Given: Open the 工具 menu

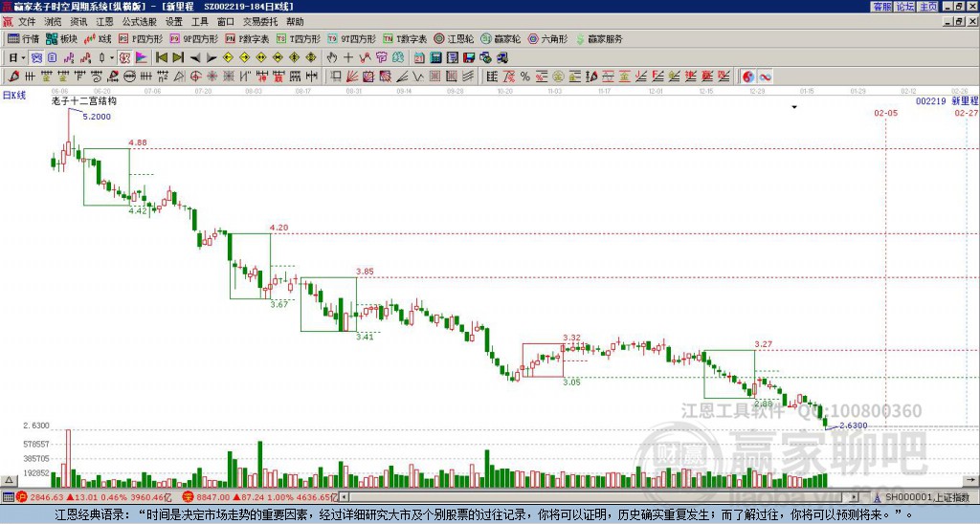Looking at the screenshot, I should [x=199, y=22].
